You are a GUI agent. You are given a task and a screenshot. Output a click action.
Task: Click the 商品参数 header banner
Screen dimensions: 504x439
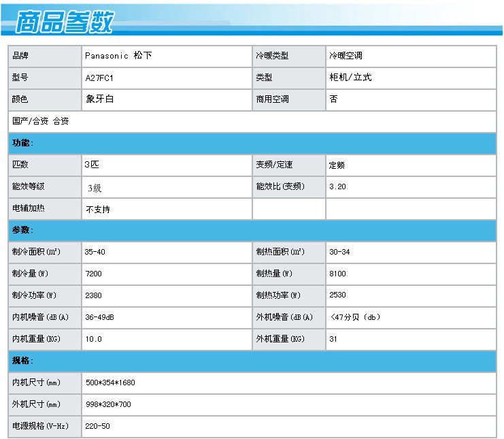pyautogui.click(x=252, y=20)
